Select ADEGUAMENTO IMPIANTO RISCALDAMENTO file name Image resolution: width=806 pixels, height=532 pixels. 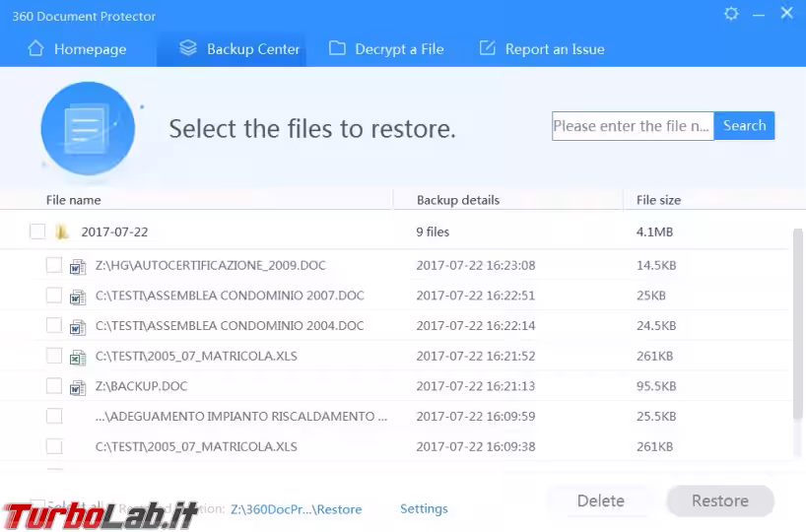click(x=241, y=417)
